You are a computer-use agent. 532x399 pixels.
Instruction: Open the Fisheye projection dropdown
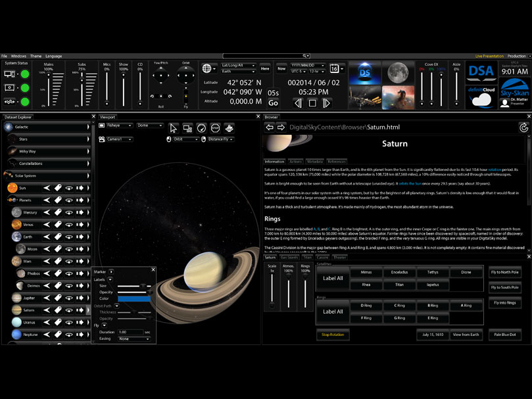(x=120, y=125)
